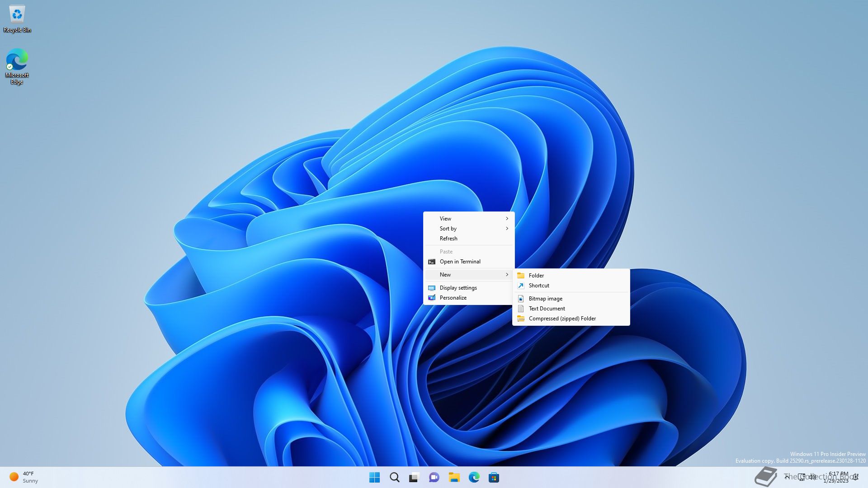Viewport: 868px width, 488px height.
Task: Show hidden icons in the system tray
Action: pos(787,477)
